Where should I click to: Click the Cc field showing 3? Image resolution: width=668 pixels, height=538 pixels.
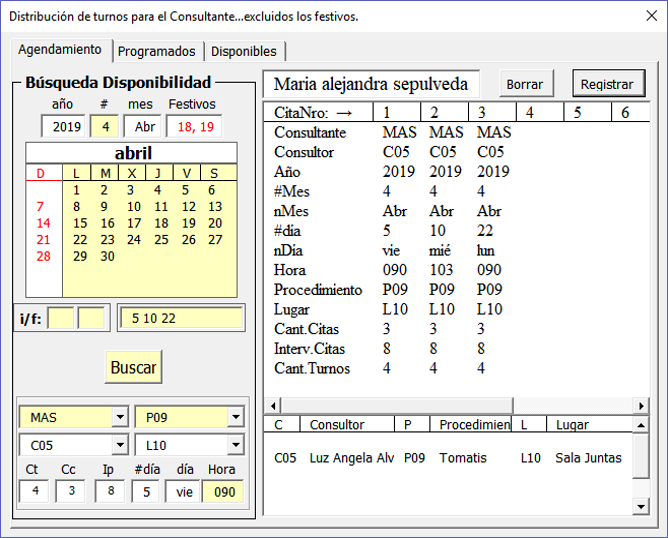[x=71, y=491]
